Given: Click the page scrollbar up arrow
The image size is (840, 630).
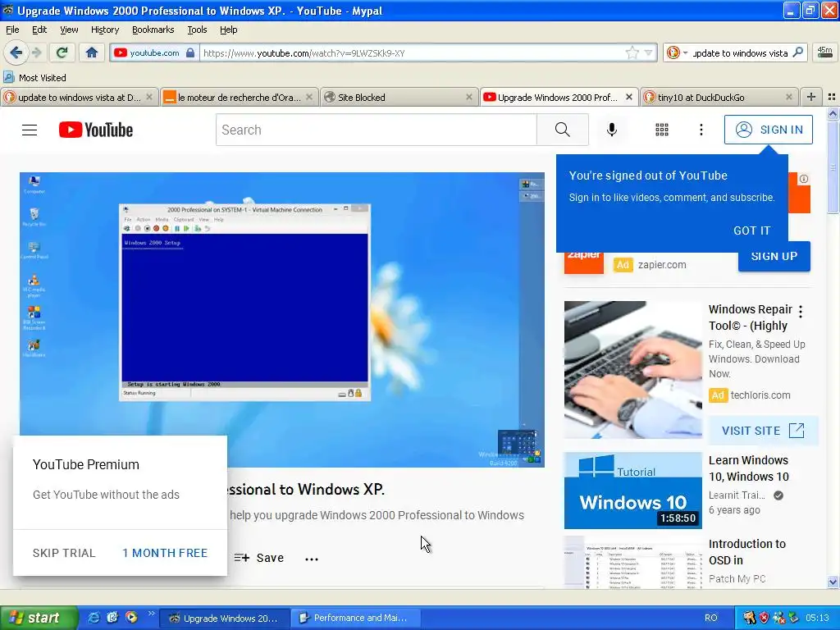Looking at the screenshot, I should (x=833, y=113).
